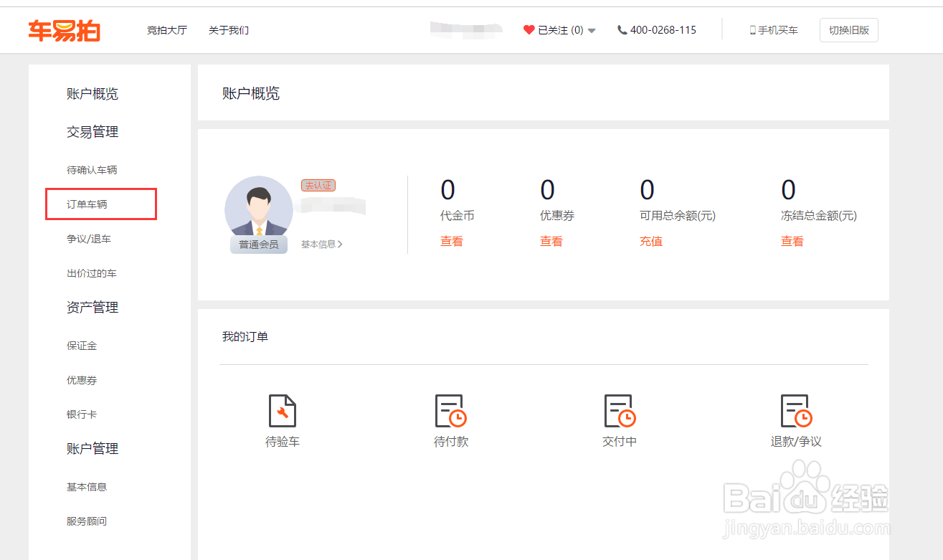Screen dimensions: 943x560
Task: Click the red heart favorites icon
Action: click(529, 29)
